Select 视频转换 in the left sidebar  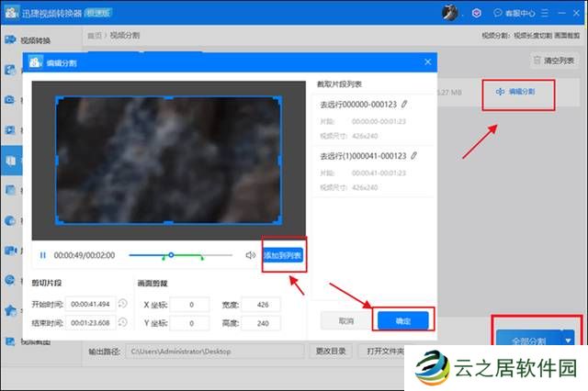pyautogui.click(x=37, y=40)
